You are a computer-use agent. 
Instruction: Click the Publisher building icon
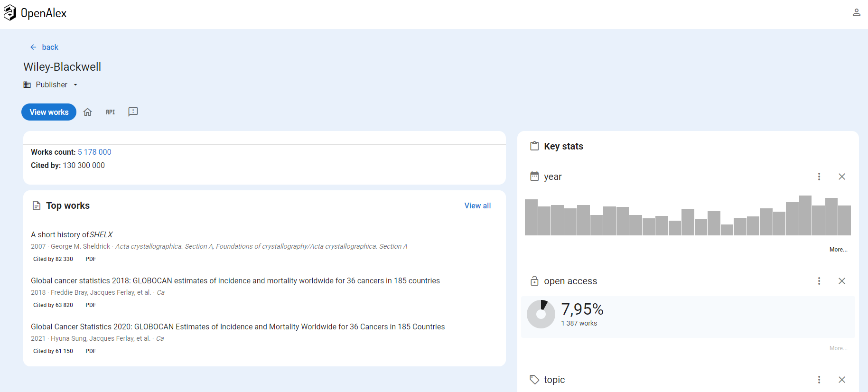(x=27, y=84)
